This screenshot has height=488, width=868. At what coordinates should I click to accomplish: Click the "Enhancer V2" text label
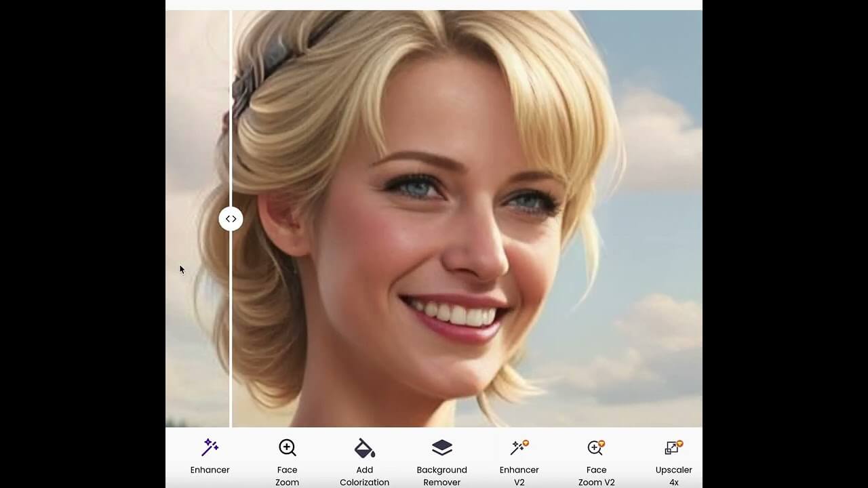pos(519,476)
